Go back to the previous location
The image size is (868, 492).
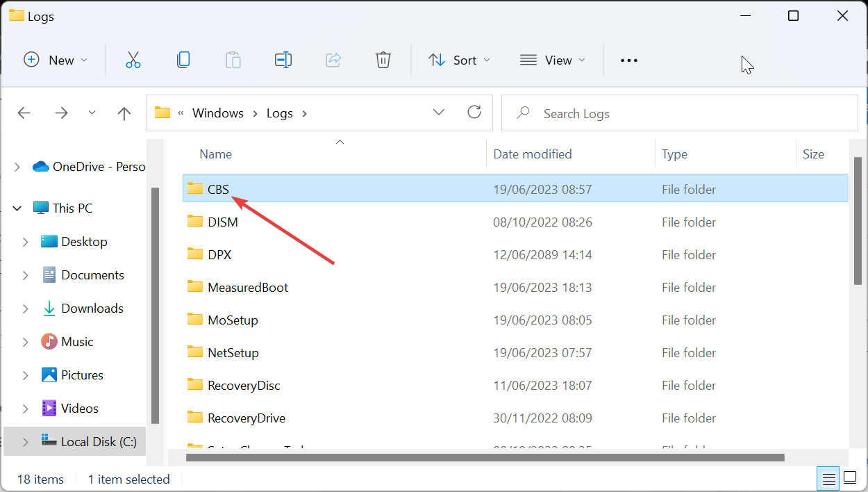pos(24,113)
